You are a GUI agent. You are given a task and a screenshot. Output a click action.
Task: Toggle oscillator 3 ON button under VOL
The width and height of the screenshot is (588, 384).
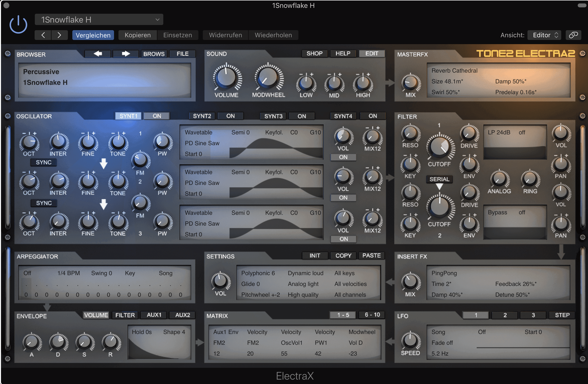tap(344, 239)
